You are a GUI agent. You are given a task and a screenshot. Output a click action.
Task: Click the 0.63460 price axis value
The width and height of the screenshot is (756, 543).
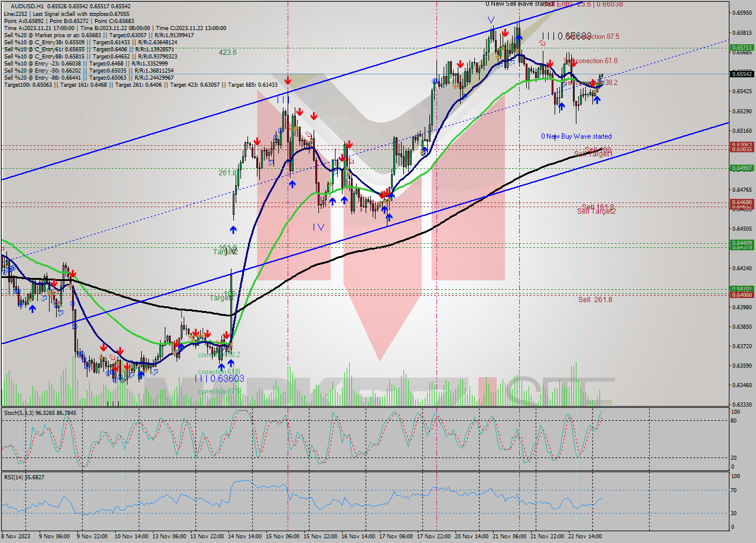pyautogui.click(x=742, y=385)
